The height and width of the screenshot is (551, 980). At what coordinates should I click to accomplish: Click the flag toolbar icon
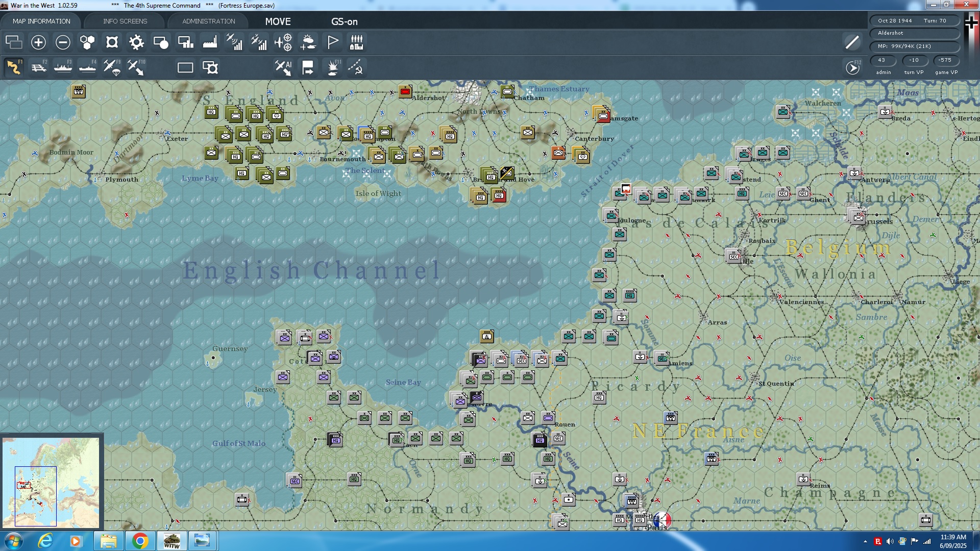(332, 42)
